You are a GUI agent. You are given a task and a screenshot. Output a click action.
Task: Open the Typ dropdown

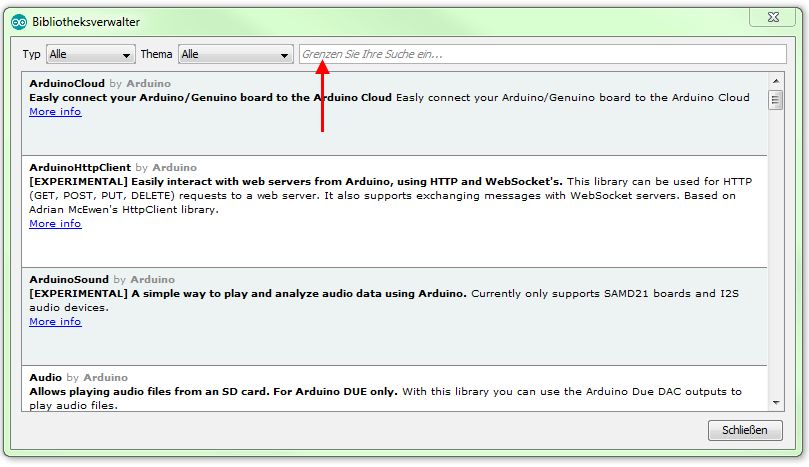pyautogui.click(x=90, y=54)
